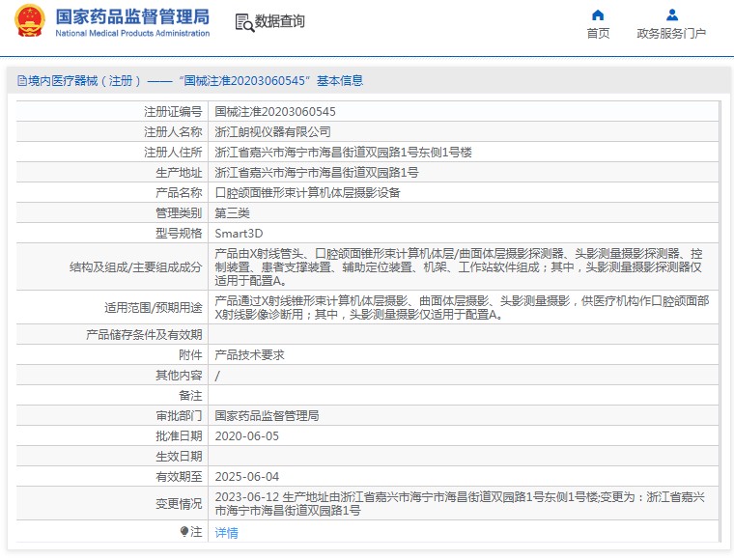Screen dimensions: 734x560
Task: Click the lightbulb icon beside 注
Action: [x=183, y=531]
